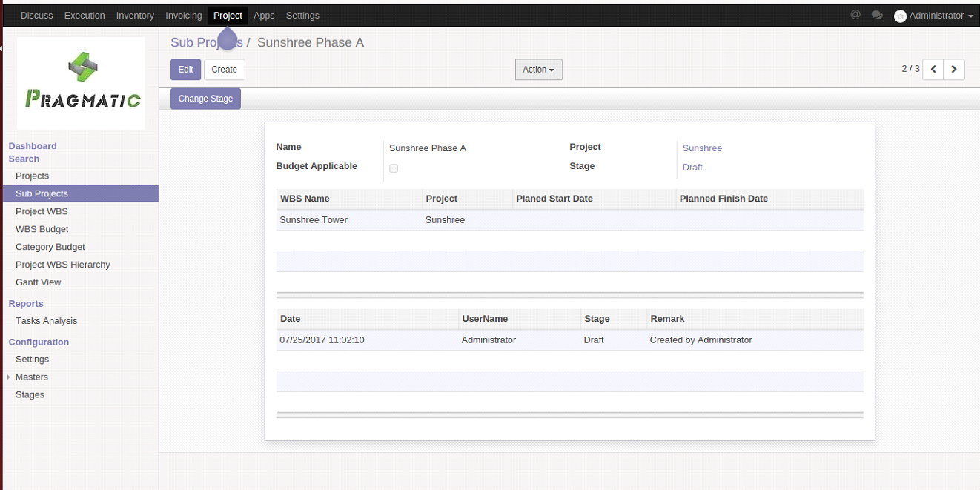Toggle the Budget Applicable checkbox

[x=394, y=168]
